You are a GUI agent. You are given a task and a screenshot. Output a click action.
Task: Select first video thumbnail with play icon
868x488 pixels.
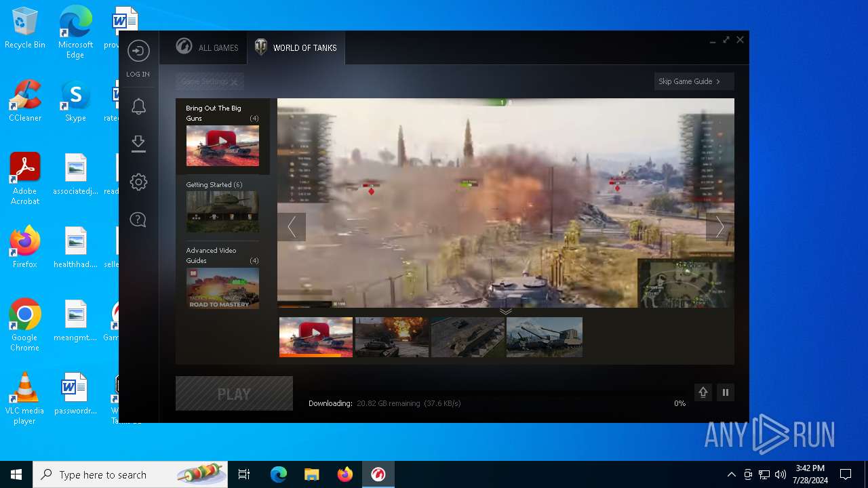(316, 337)
